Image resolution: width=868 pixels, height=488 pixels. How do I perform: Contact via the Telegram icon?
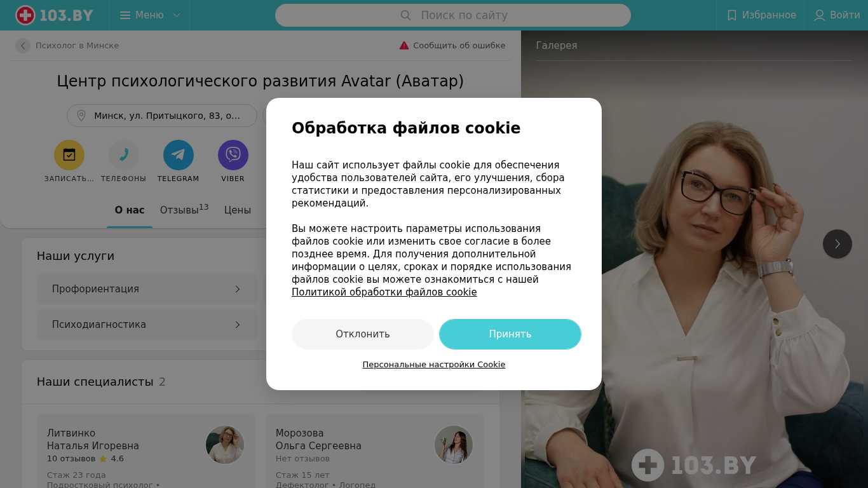click(179, 155)
